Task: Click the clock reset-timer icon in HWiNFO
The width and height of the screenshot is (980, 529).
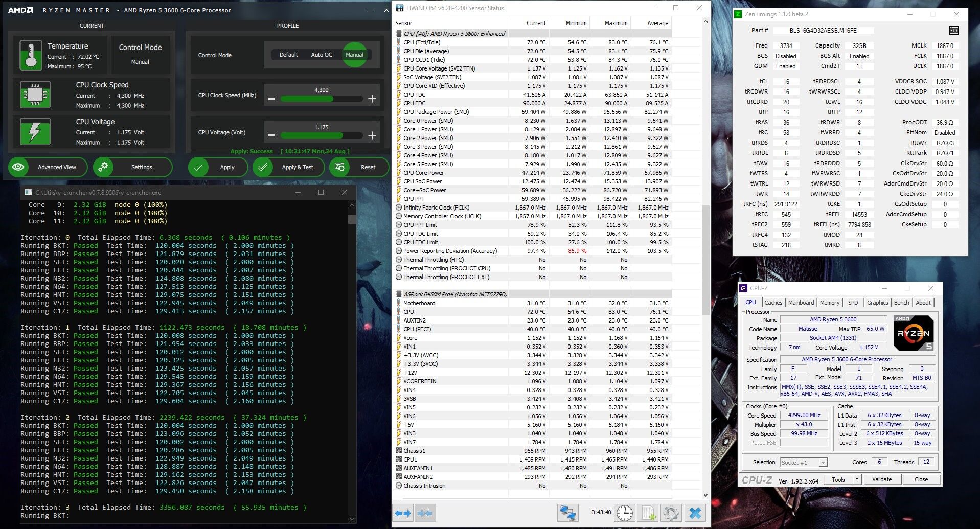Action: point(625,513)
